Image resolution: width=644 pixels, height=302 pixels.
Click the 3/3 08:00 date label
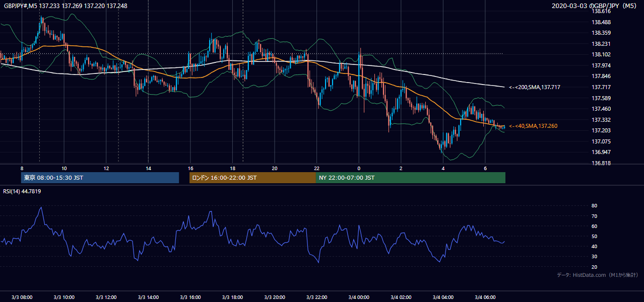[x=22, y=297]
